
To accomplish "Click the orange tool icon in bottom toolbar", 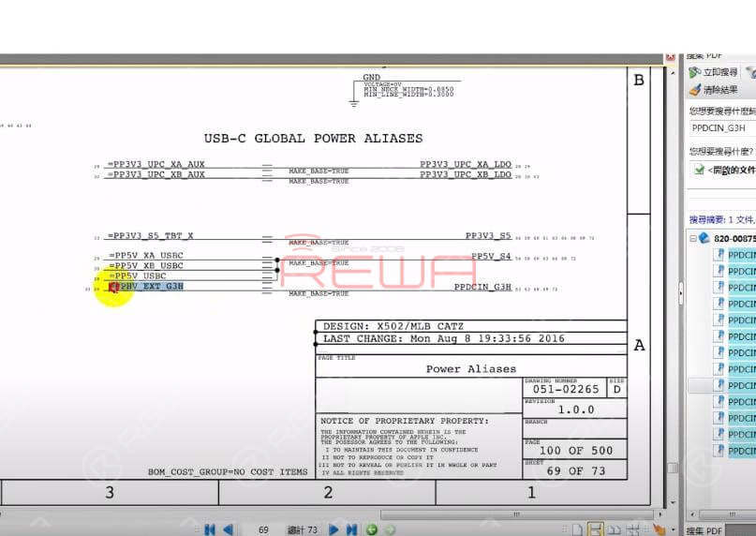I will pyautogui.click(x=659, y=529).
